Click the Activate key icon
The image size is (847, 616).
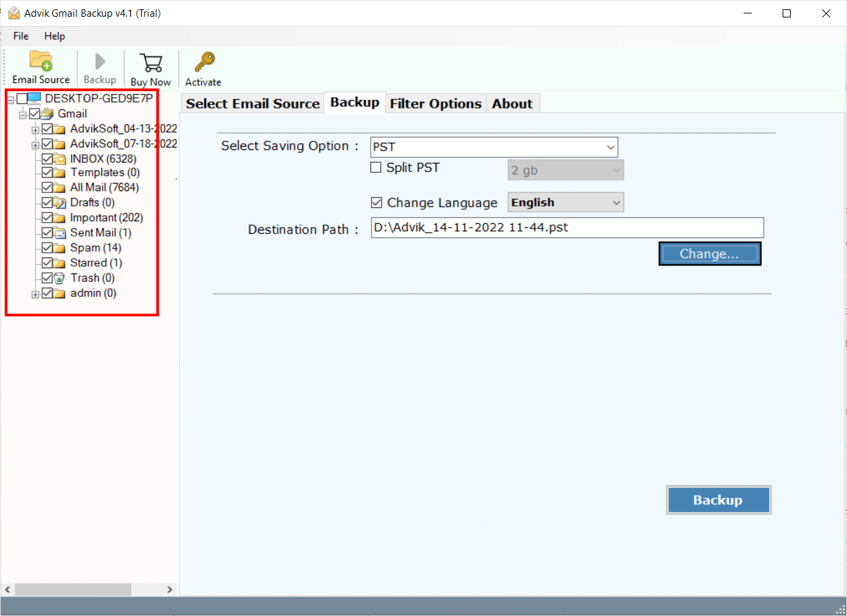tap(203, 62)
